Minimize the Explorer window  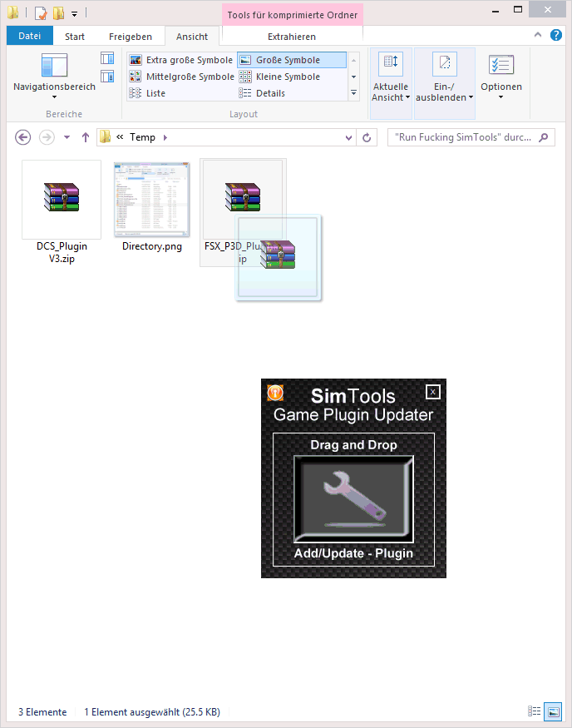[496, 11]
